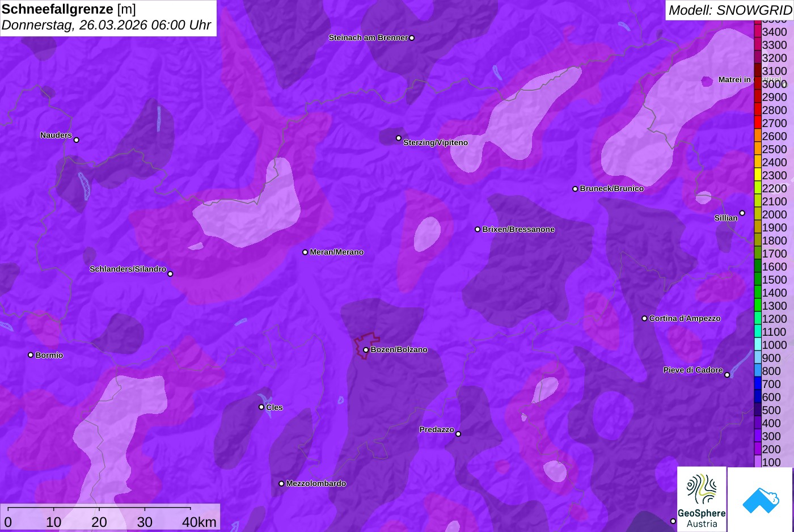The width and height of the screenshot is (794, 532).
Task: Click the 3200 legend value
Action: coord(774,58)
